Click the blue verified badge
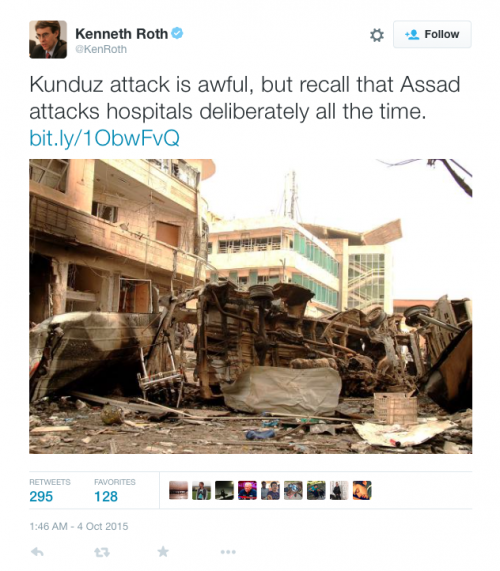The height and width of the screenshot is (571, 500). 177,33
